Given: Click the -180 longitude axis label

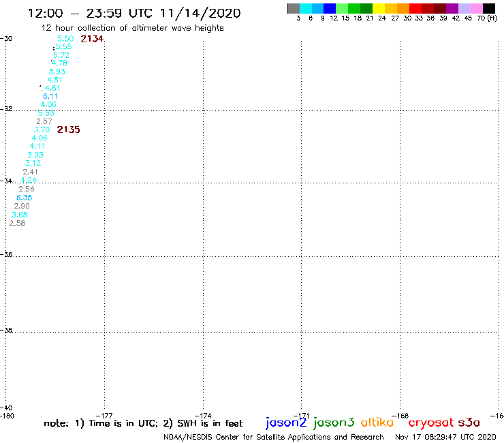Looking at the screenshot, I should (7, 416).
